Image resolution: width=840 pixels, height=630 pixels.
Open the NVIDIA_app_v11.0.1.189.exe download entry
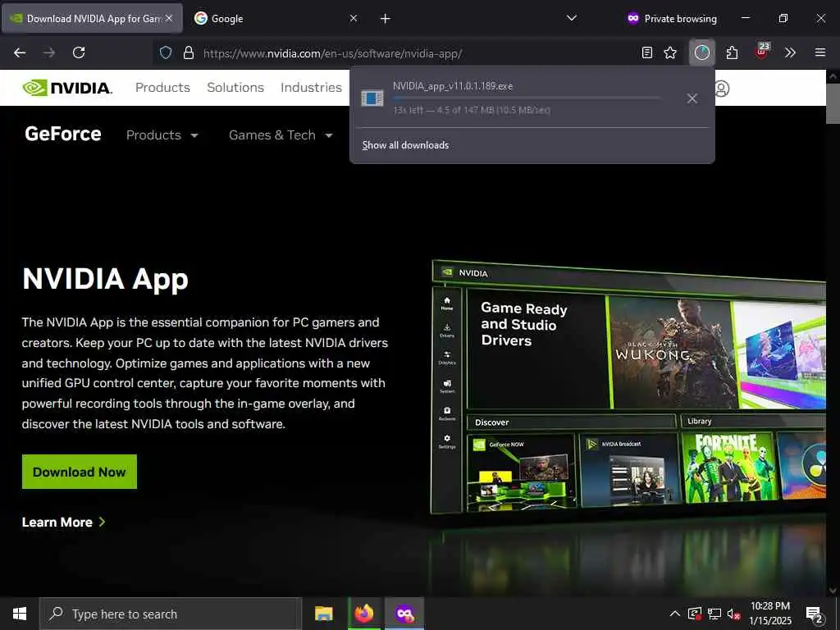(514, 98)
